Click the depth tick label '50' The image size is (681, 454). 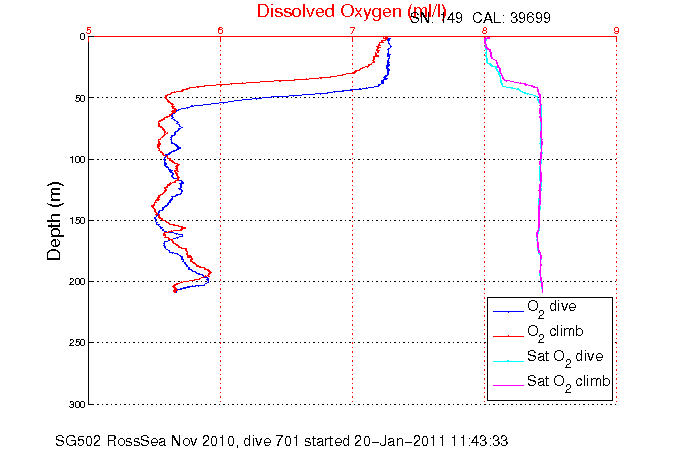(80, 99)
